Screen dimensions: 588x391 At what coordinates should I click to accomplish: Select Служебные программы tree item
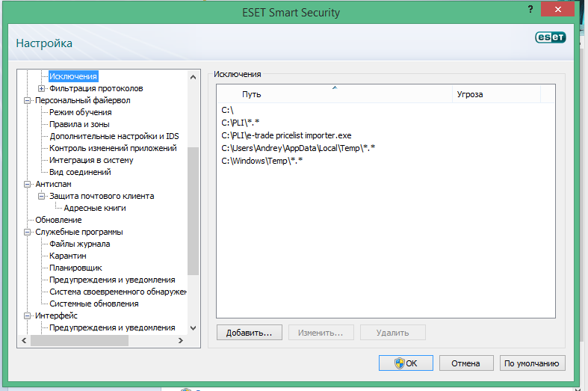[x=78, y=233]
